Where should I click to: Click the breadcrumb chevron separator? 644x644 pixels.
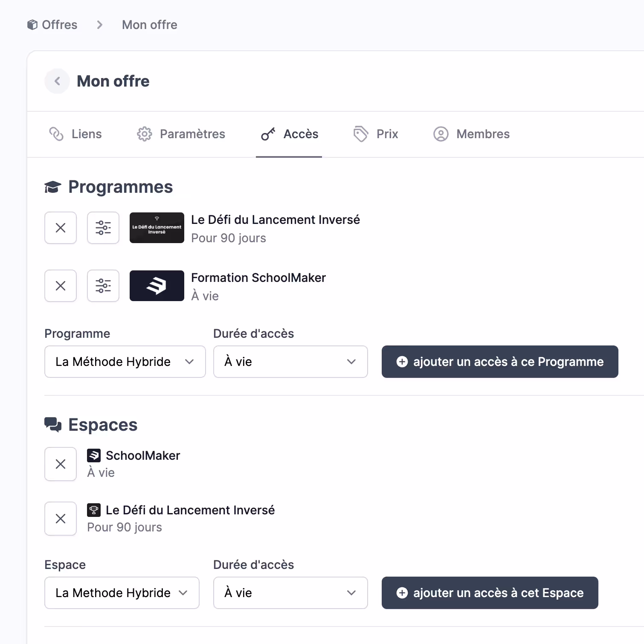click(x=99, y=25)
